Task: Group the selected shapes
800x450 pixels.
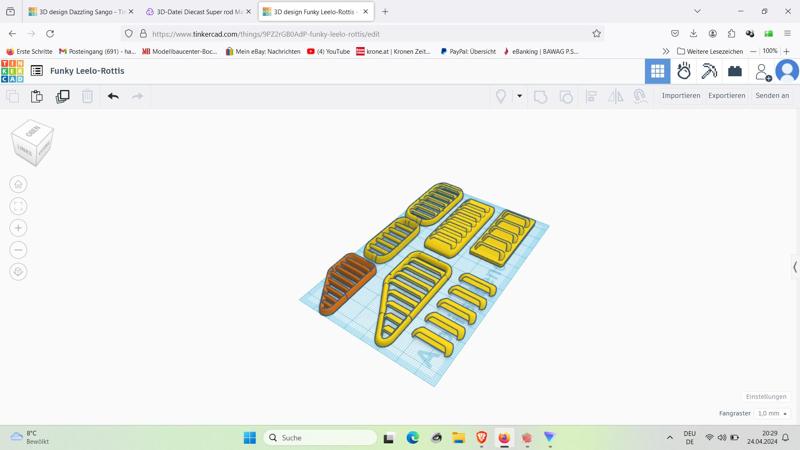Action: pyautogui.click(x=540, y=96)
